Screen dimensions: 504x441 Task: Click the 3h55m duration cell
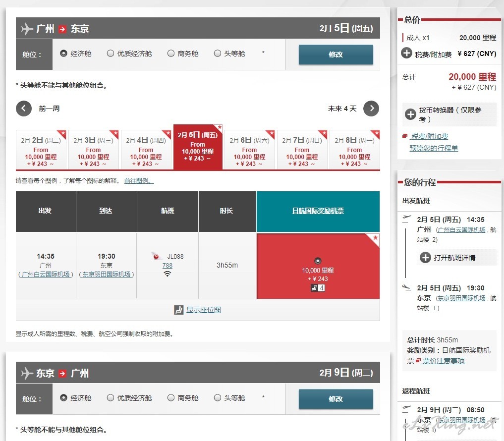point(227,265)
